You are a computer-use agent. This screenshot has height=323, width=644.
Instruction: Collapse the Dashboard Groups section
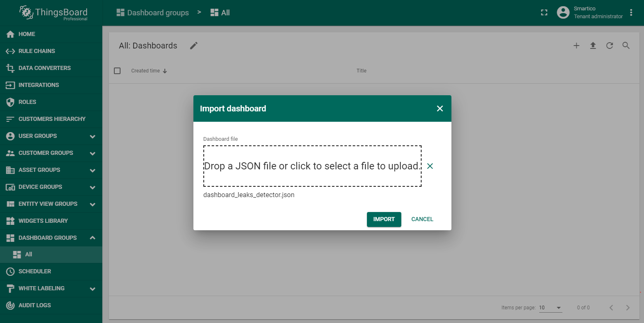point(92,238)
